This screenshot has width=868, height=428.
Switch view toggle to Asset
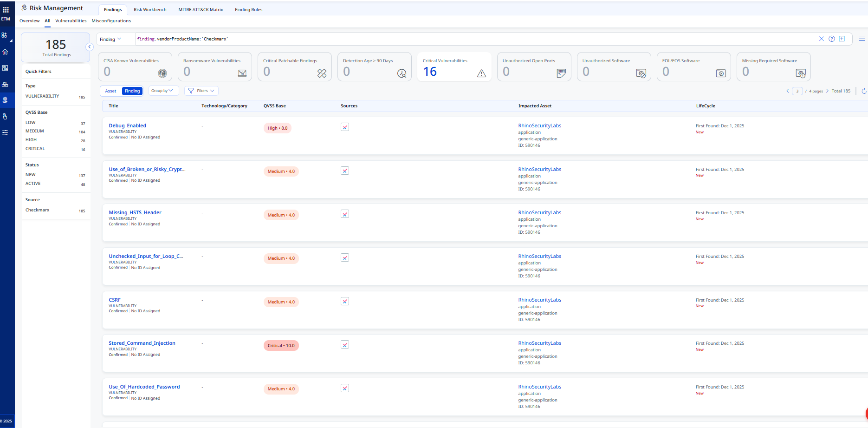click(110, 91)
